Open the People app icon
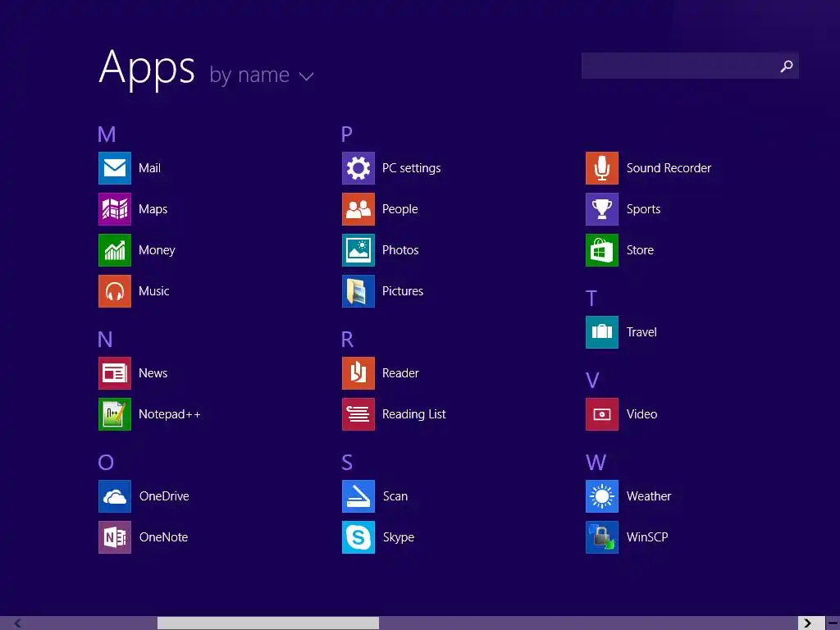Image resolution: width=840 pixels, height=630 pixels. coord(358,209)
